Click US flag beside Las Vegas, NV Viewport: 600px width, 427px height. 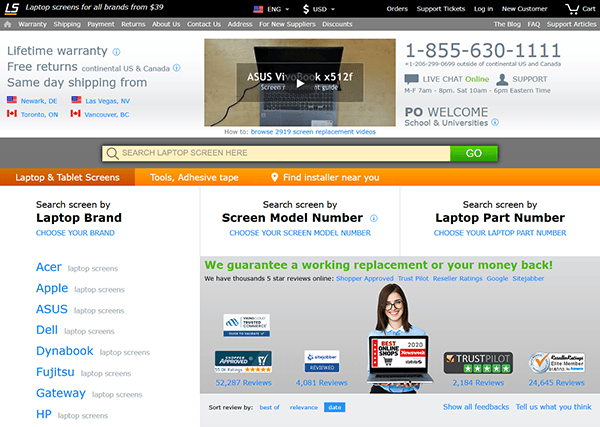click(x=76, y=100)
